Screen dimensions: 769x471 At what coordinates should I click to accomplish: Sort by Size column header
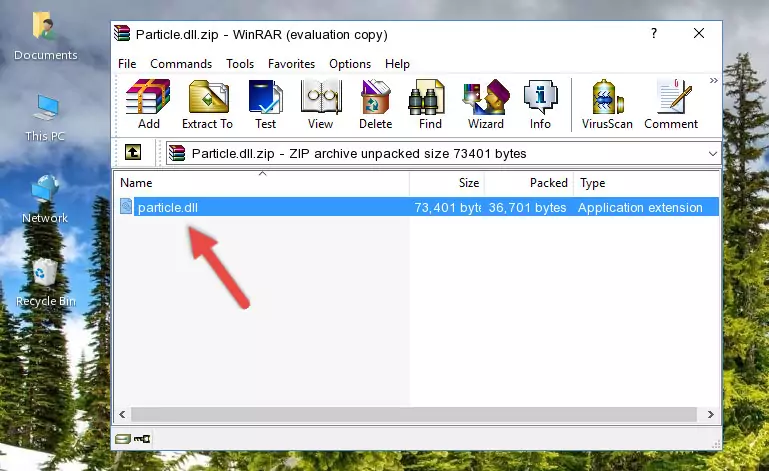(447, 183)
